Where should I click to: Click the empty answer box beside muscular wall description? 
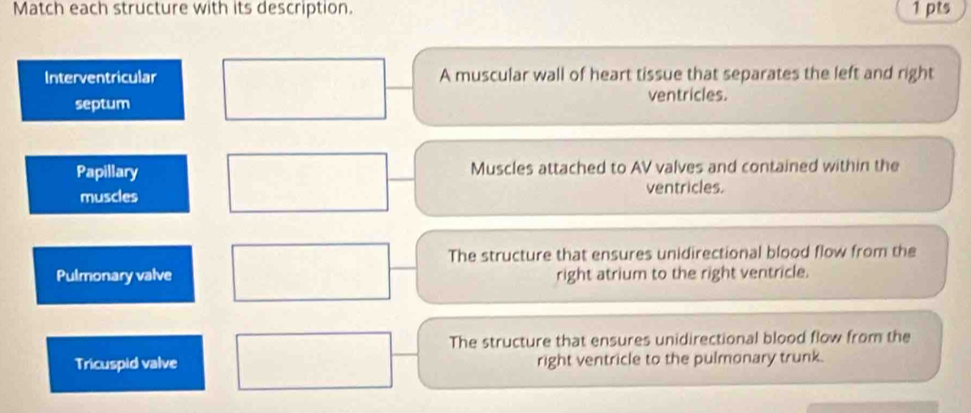pyautogui.click(x=305, y=89)
